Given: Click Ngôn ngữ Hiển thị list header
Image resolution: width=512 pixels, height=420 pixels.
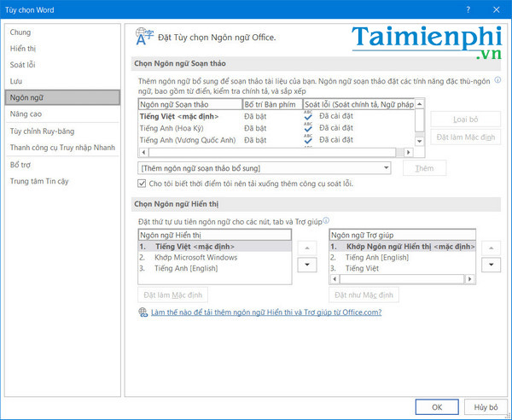Looking at the screenshot, I should click(x=215, y=235).
